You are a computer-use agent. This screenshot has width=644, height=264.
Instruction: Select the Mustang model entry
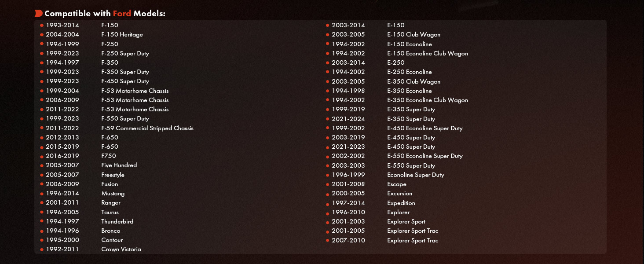113,193
